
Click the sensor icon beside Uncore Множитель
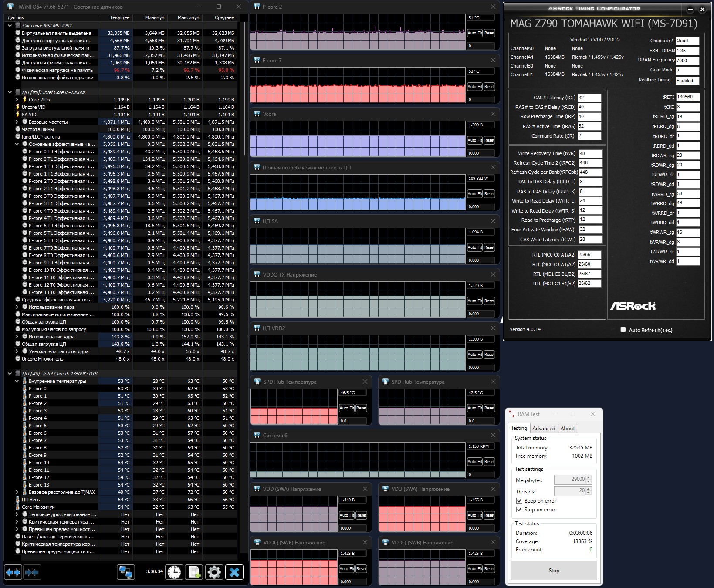point(18,359)
